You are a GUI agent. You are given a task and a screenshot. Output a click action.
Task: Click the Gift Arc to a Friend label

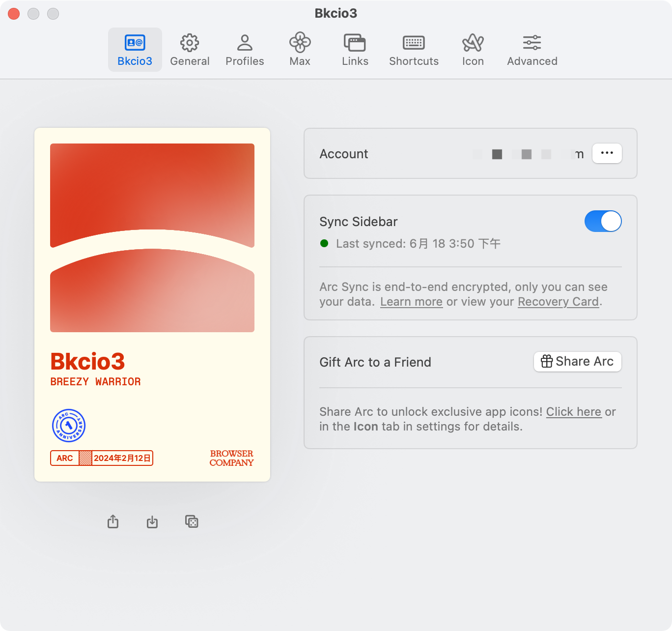[375, 362]
